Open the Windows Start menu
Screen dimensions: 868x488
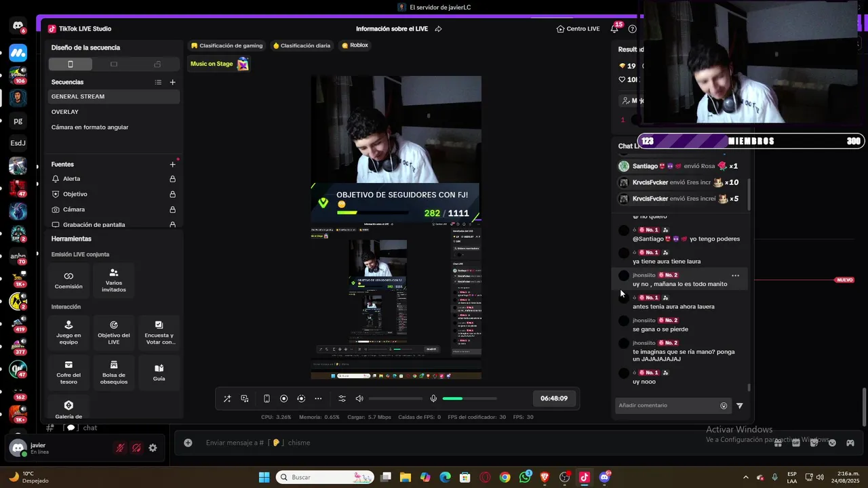(x=264, y=477)
